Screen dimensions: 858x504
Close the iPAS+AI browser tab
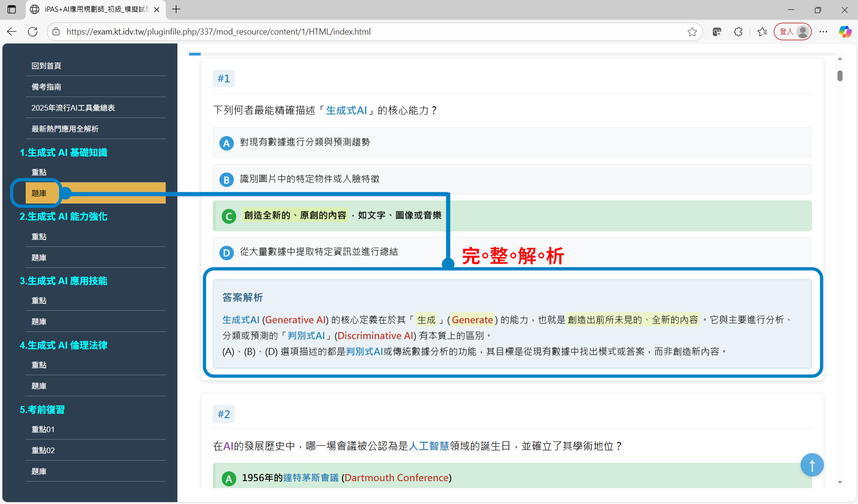pyautogui.click(x=157, y=9)
